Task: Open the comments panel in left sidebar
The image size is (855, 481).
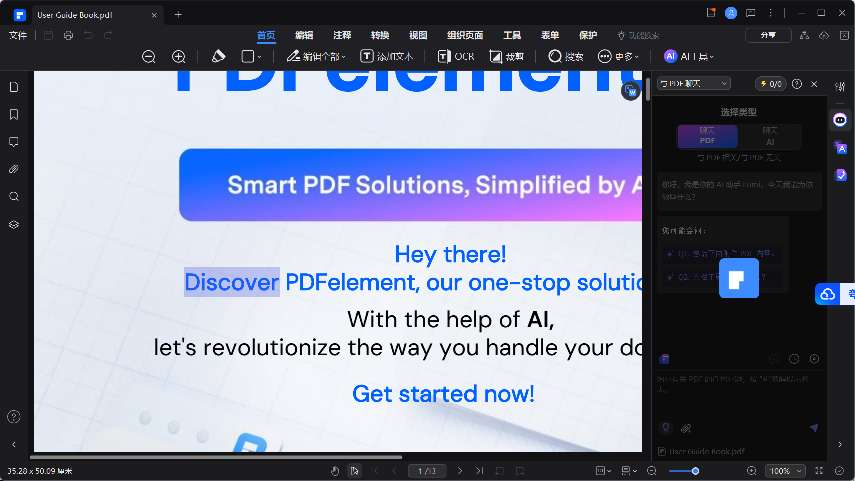Action: click(x=14, y=142)
